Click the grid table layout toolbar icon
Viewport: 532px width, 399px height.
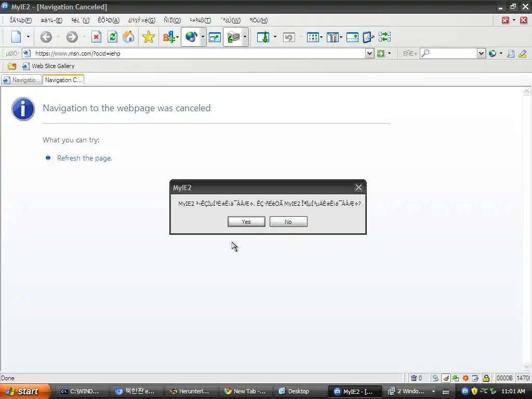coord(312,37)
